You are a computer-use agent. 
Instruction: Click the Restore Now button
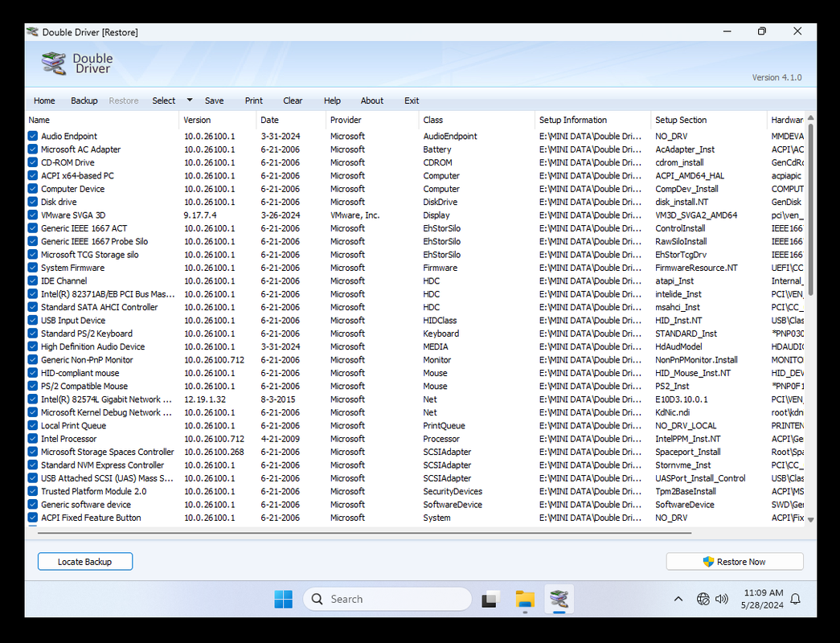pyautogui.click(x=735, y=562)
